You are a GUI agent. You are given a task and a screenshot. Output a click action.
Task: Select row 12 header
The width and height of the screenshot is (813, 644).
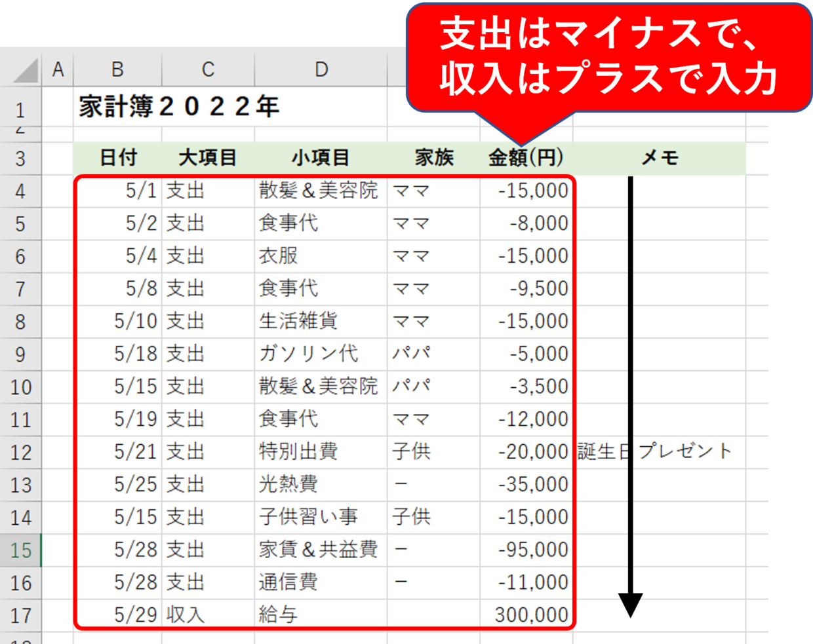coord(20,452)
